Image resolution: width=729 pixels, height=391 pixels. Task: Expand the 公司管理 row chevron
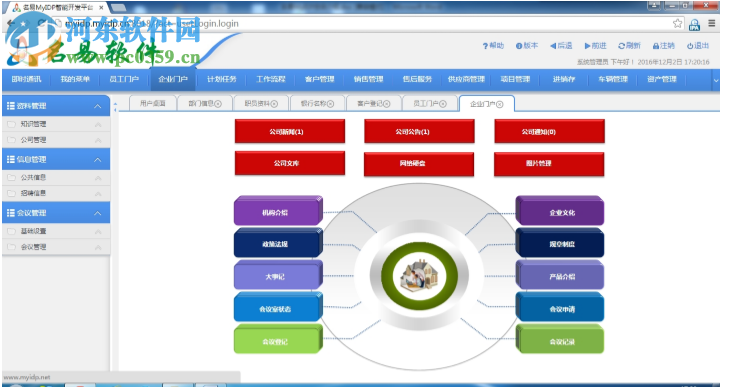98,140
